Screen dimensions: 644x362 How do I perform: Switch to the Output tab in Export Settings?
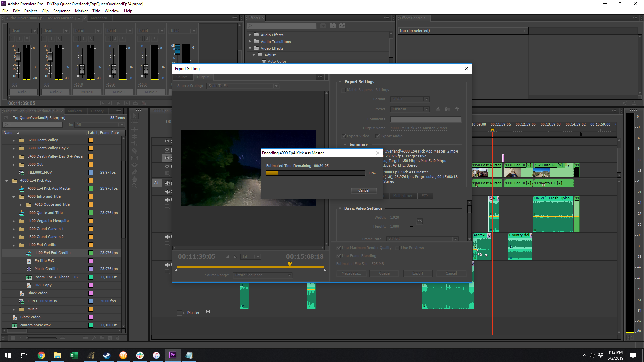(x=202, y=77)
